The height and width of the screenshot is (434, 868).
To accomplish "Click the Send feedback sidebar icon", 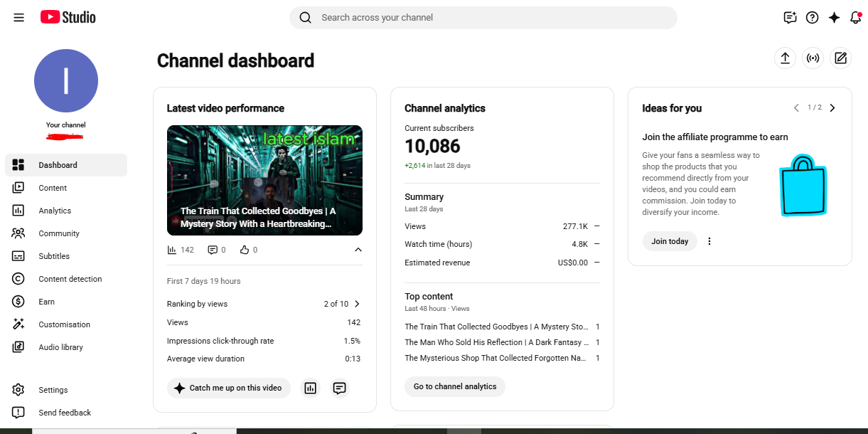I will tap(18, 413).
